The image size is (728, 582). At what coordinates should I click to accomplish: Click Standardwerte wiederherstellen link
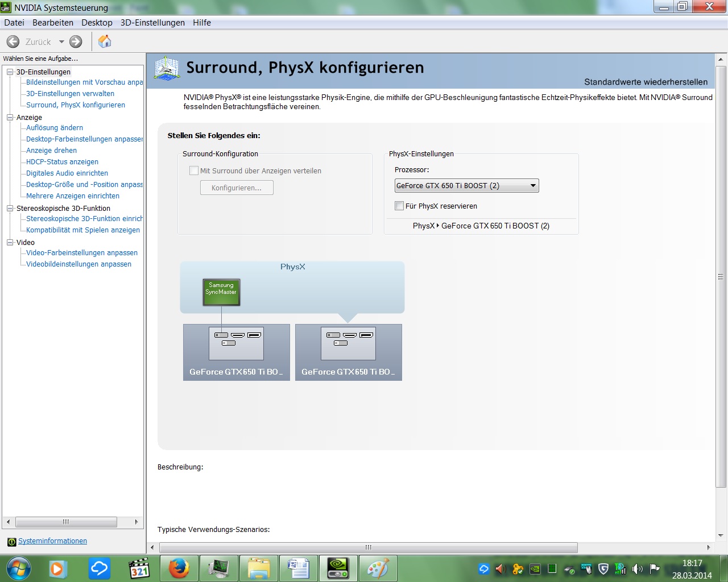[x=646, y=82]
